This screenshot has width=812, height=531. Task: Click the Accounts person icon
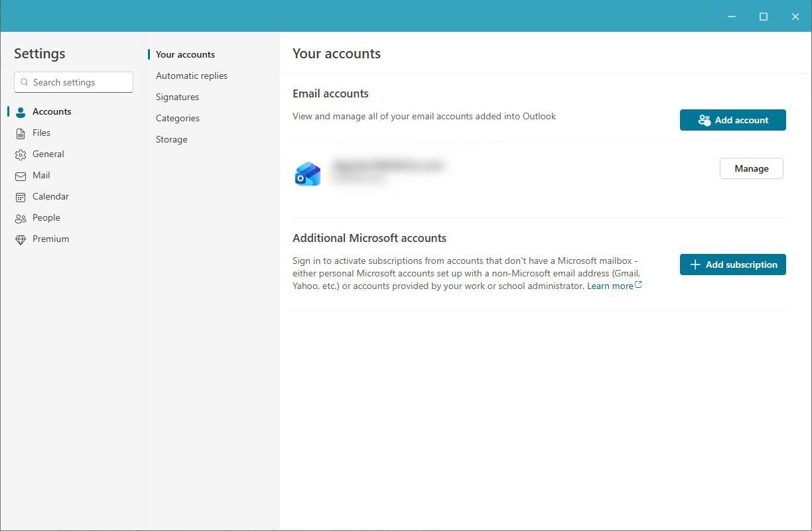21,112
